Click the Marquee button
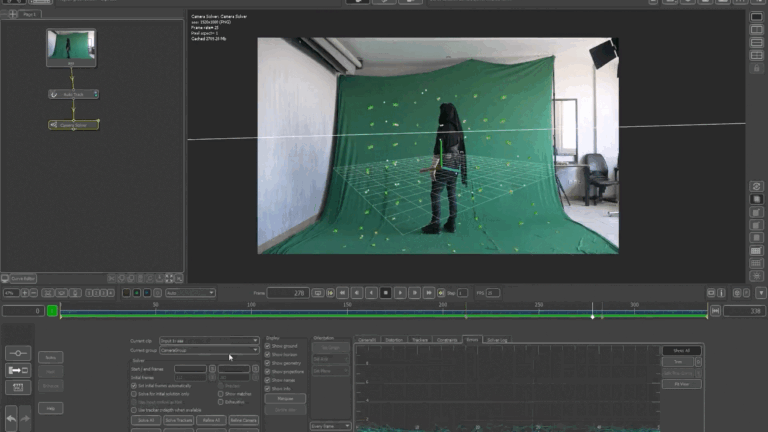Screen dimensions: 768x432 285,399
